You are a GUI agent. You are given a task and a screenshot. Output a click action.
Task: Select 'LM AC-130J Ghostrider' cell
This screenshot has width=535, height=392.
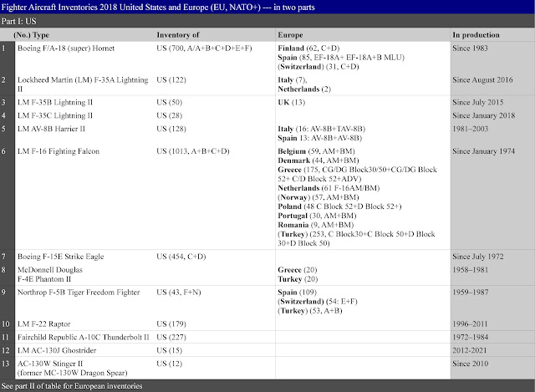[x=57, y=350]
